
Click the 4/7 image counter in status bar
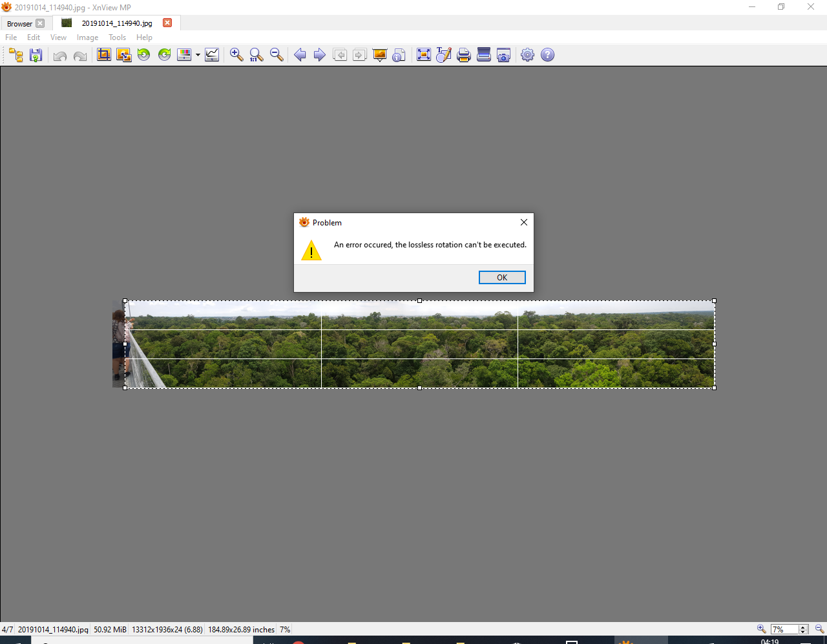(x=7, y=629)
